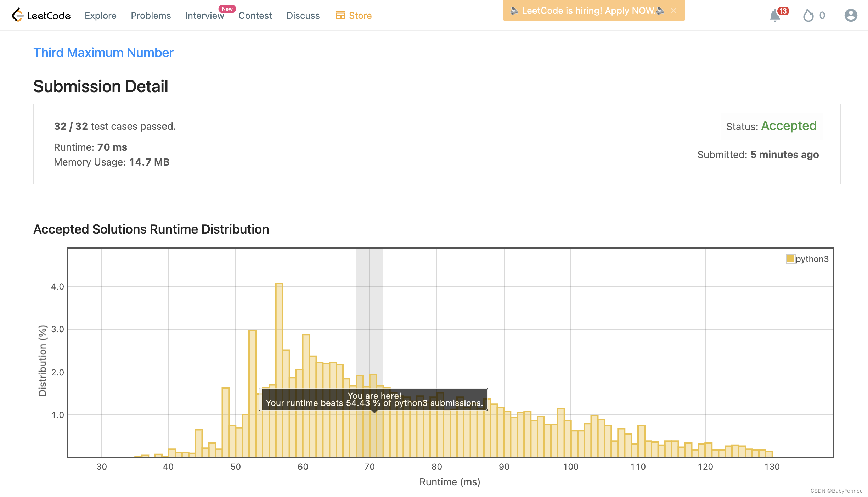This screenshot has height=497, width=868.
Task: Click the New badge above Interview
Action: (x=227, y=9)
